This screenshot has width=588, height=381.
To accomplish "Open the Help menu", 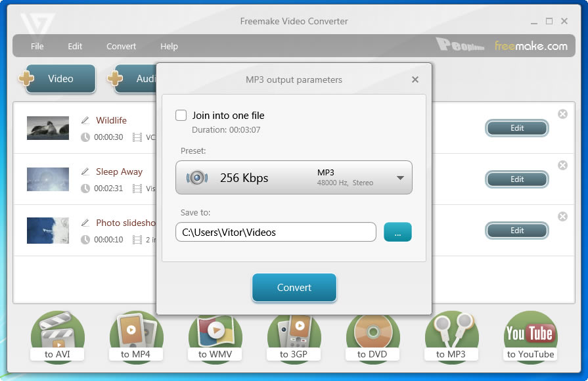I will (x=169, y=46).
